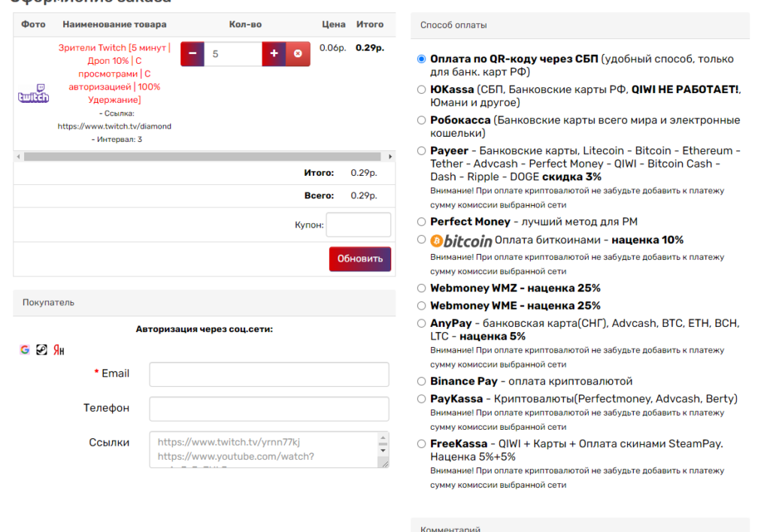Select Оплата по QR-коду через СБП
This screenshot has height=532, width=770.
[421, 59]
